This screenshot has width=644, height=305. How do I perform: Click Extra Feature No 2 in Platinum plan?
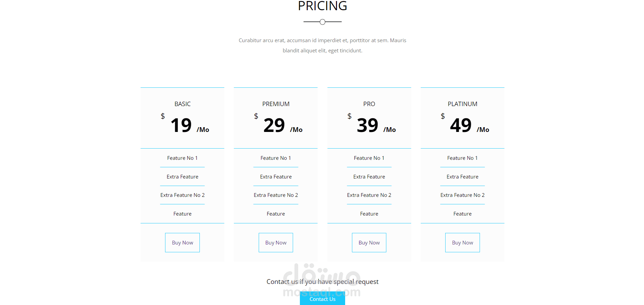tap(462, 195)
